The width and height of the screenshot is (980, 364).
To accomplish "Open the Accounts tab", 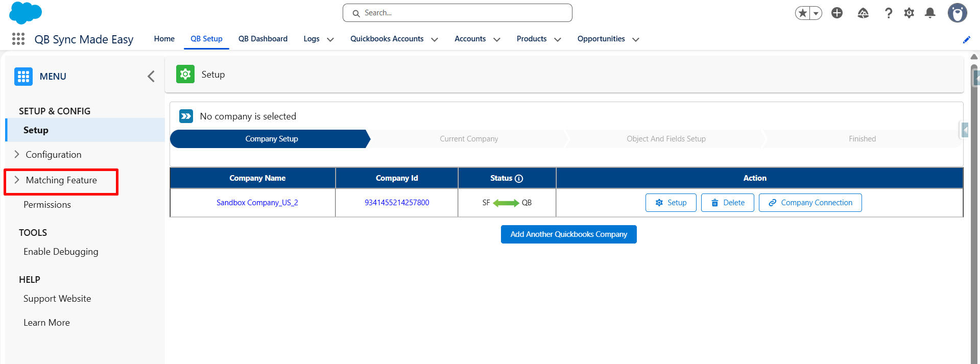I will coord(470,39).
